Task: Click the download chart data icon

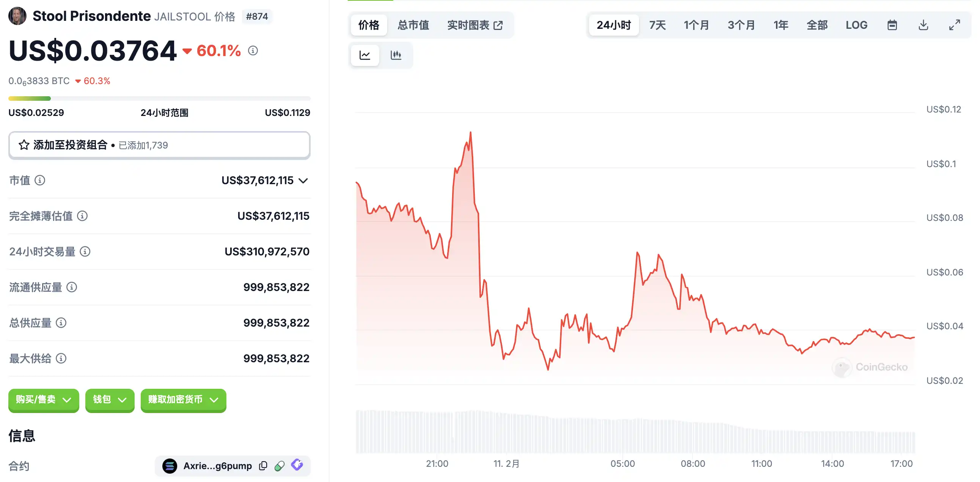Action: pos(923,25)
